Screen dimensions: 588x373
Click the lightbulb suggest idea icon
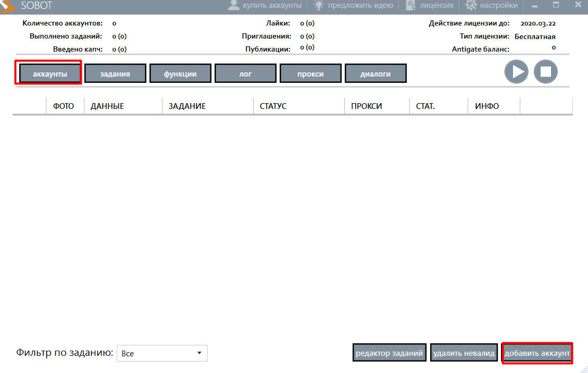coord(319,5)
